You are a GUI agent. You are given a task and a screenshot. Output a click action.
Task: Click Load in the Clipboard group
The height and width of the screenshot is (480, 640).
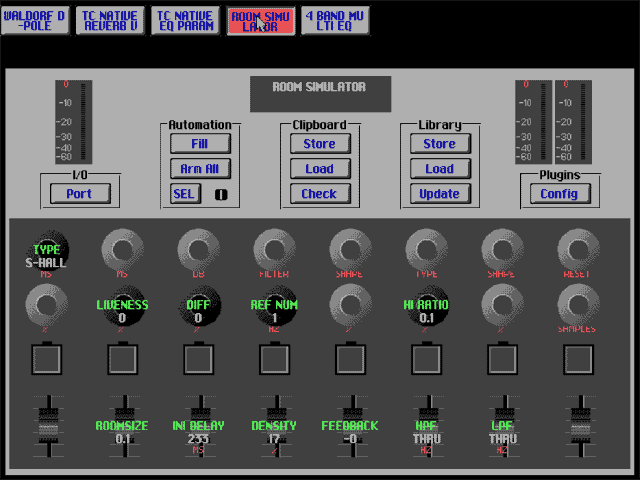pos(320,169)
